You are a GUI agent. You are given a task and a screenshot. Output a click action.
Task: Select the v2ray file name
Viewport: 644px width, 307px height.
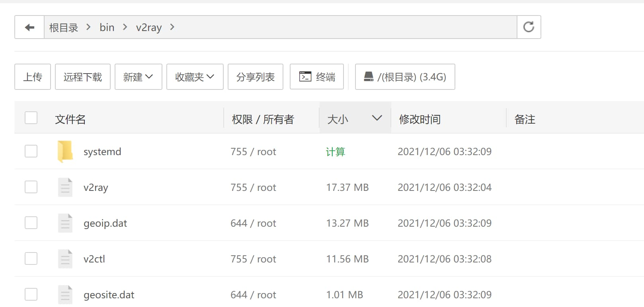[96, 188]
